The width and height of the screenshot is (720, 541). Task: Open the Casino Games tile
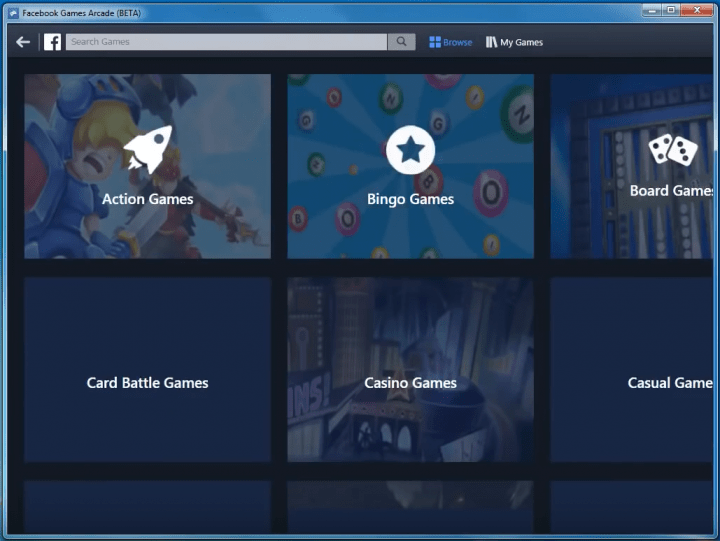tap(411, 369)
